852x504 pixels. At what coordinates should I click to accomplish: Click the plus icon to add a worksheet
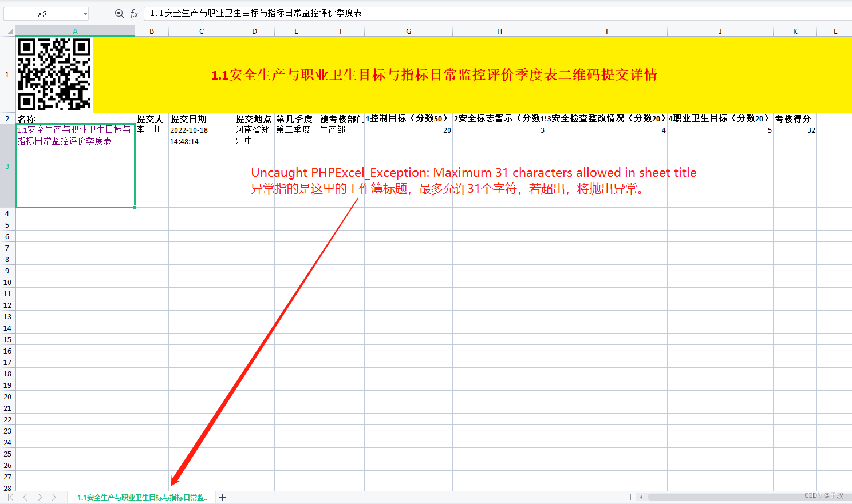222,497
